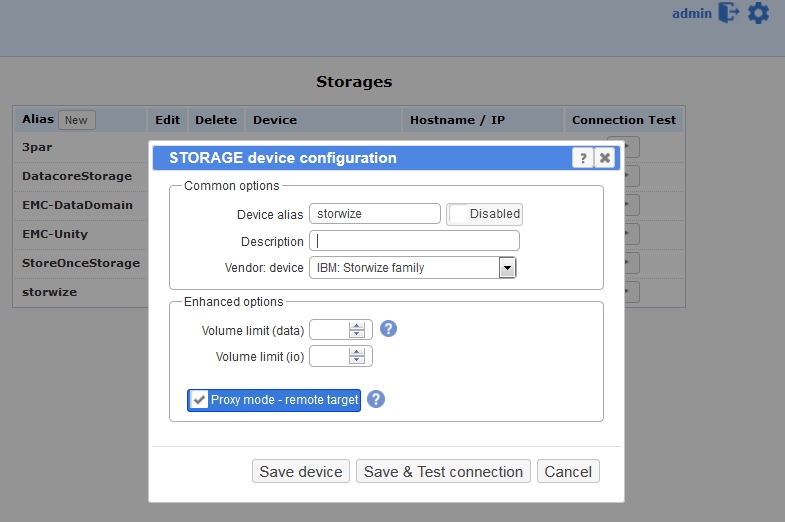The height and width of the screenshot is (522, 785).
Task: Decrease the Volume limit (io) value
Action: pyautogui.click(x=356, y=361)
